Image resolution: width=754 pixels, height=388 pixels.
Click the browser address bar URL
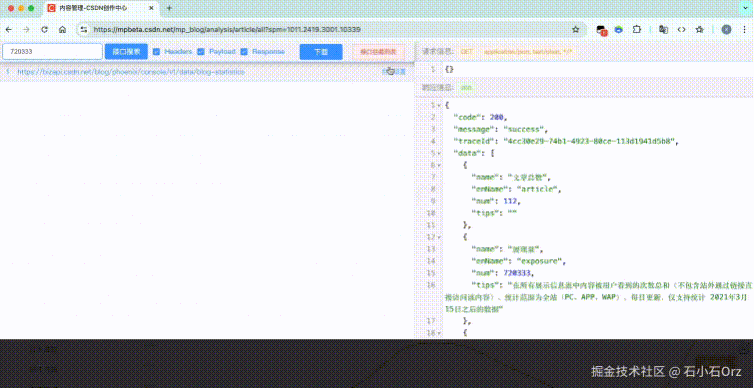pos(227,29)
